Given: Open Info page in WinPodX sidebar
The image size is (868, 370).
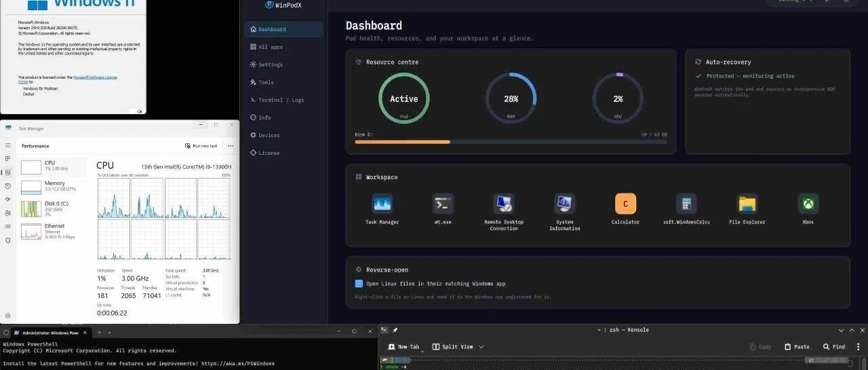Looking at the screenshot, I should [284, 117].
